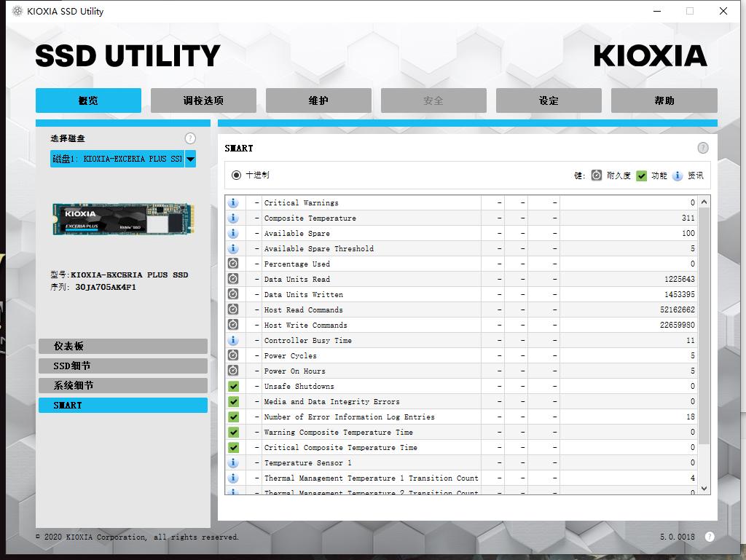Click info icon beside Controller Busy Time
The height and width of the screenshot is (560, 746).
233,340
